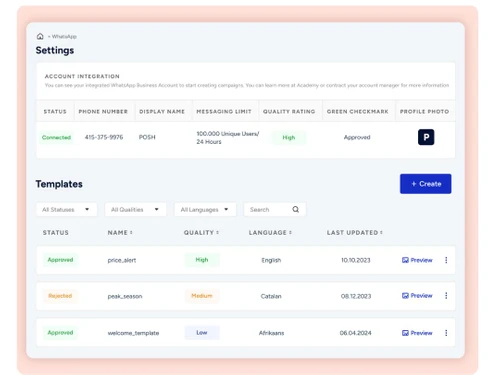This screenshot has height=375, width=500.
Task: Click the 100.000 Unique Users messaging limit
Action: pyautogui.click(x=228, y=138)
